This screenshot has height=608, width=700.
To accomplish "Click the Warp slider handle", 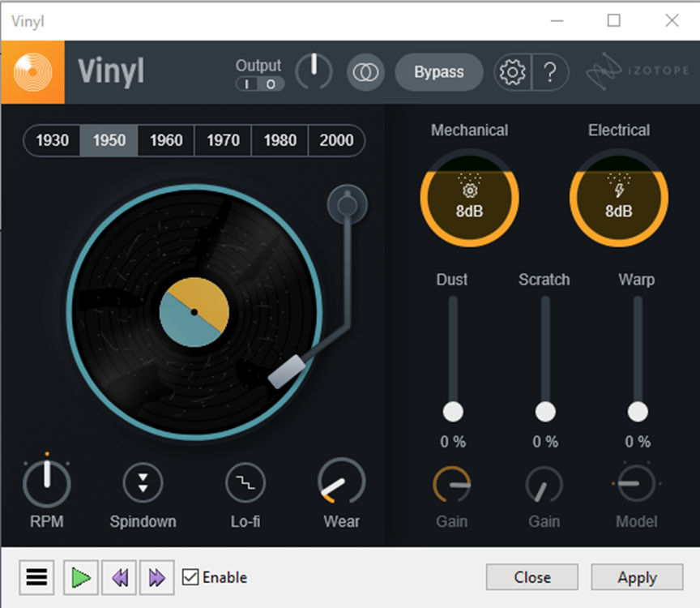I will tap(638, 412).
